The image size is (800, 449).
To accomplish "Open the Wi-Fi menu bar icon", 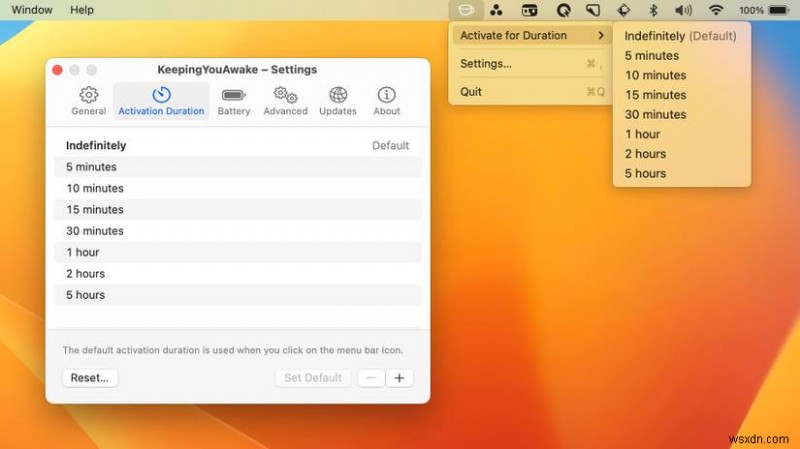I will [x=716, y=10].
